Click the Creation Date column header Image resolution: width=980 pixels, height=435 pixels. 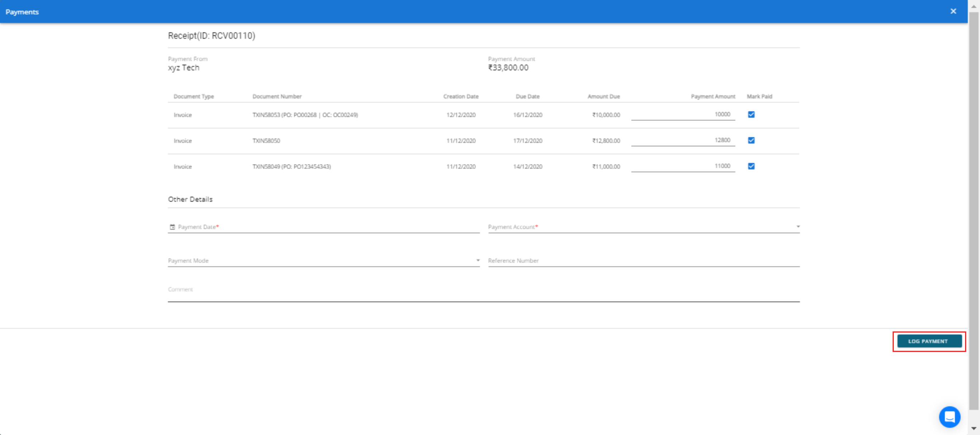(x=461, y=97)
